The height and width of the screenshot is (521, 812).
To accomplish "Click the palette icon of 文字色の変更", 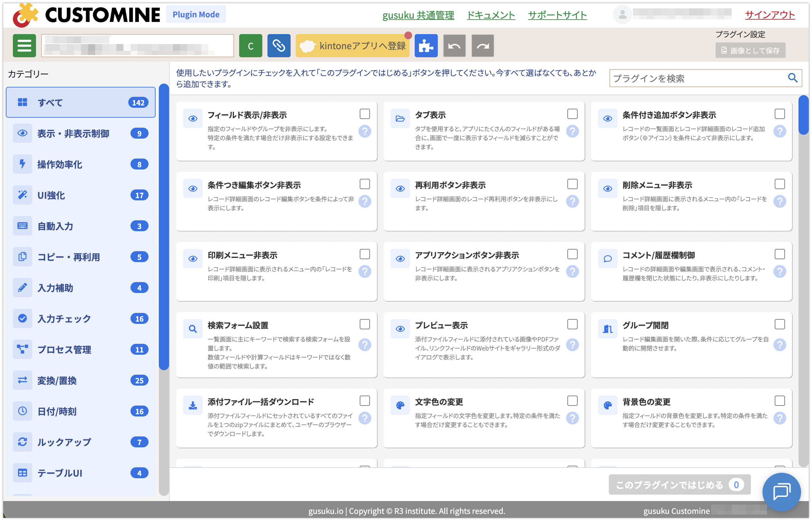I will pos(400,405).
